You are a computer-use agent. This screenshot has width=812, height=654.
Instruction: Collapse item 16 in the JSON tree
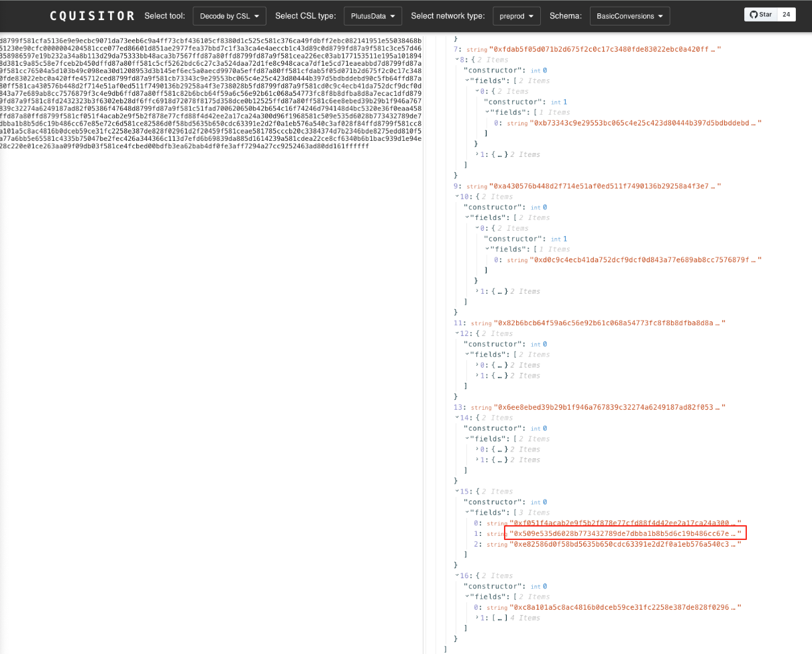[x=457, y=576]
